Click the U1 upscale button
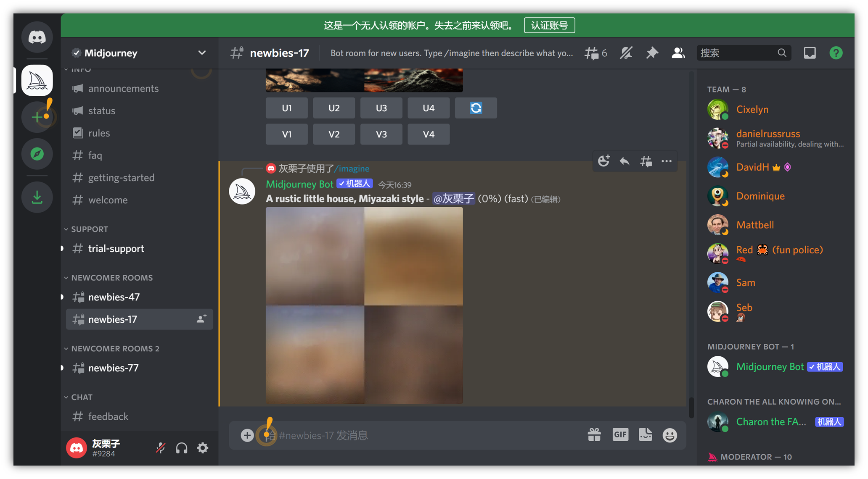This screenshot has width=868, height=479. pos(286,108)
